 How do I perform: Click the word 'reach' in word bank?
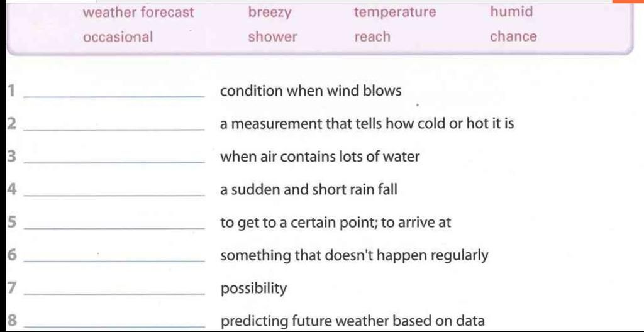(x=372, y=37)
